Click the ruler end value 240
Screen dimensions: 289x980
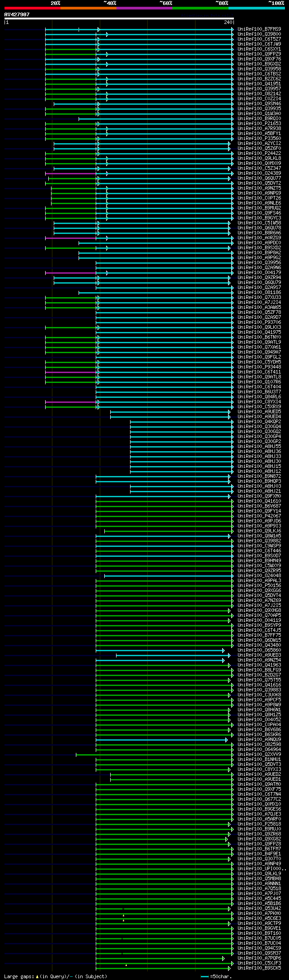click(228, 22)
